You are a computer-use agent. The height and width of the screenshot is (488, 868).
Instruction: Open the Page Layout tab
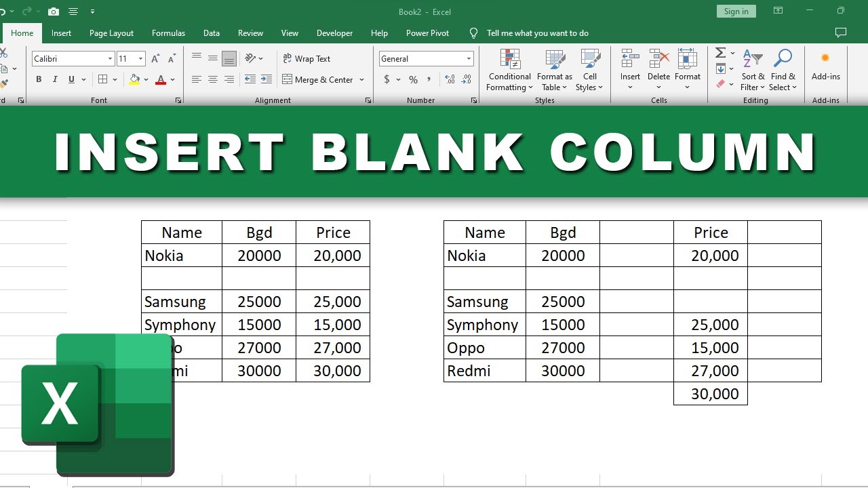click(x=111, y=33)
